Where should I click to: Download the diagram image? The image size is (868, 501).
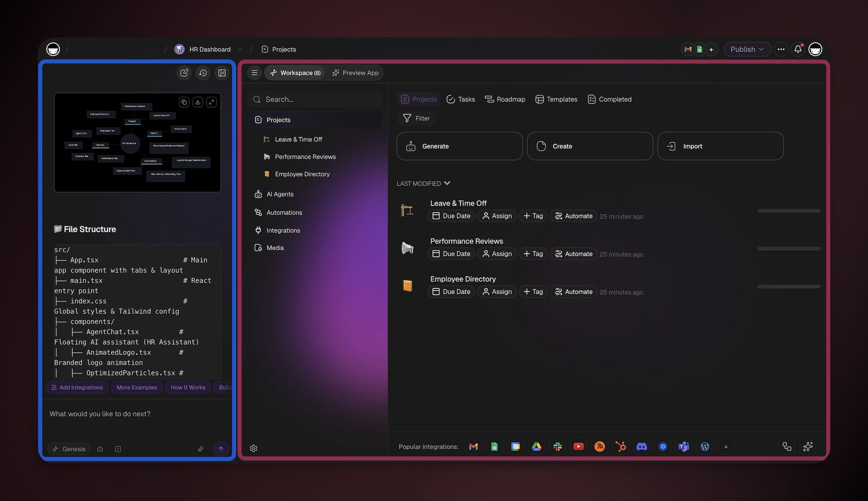(198, 102)
